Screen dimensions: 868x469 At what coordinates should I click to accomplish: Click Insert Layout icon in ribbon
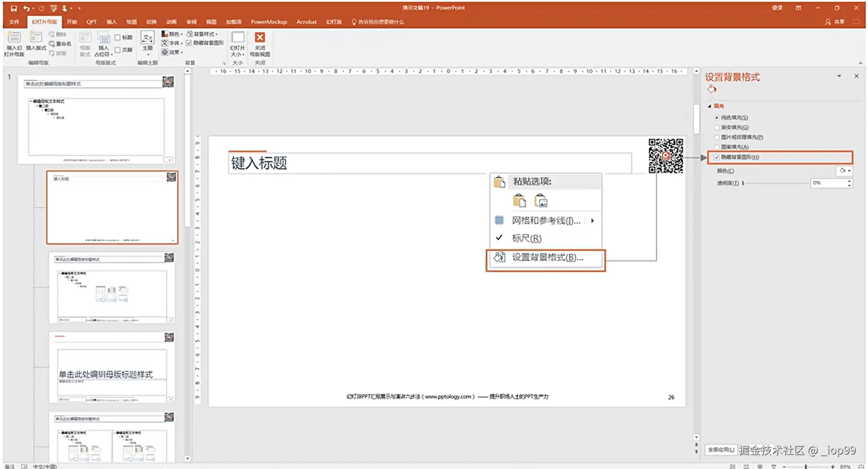pyautogui.click(x=36, y=37)
